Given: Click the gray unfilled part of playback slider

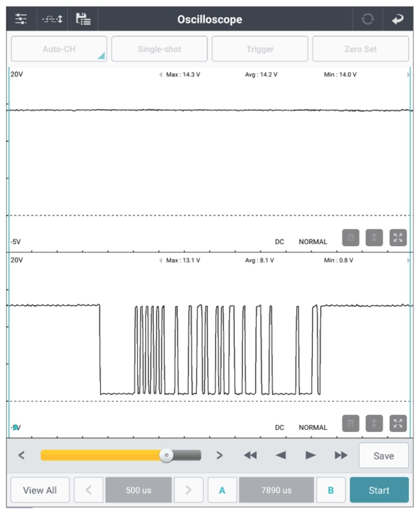Looking at the screenshot, I should pos(187,455).
